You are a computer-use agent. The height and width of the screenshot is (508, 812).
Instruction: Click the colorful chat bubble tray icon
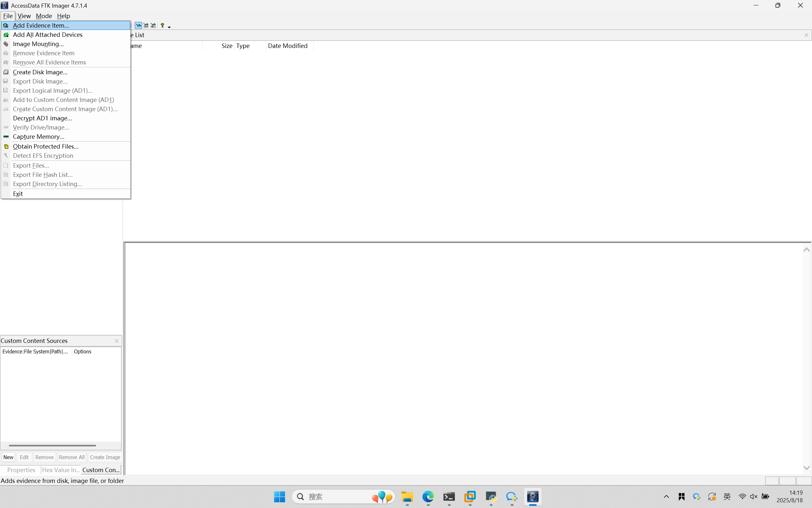point(697,497)
